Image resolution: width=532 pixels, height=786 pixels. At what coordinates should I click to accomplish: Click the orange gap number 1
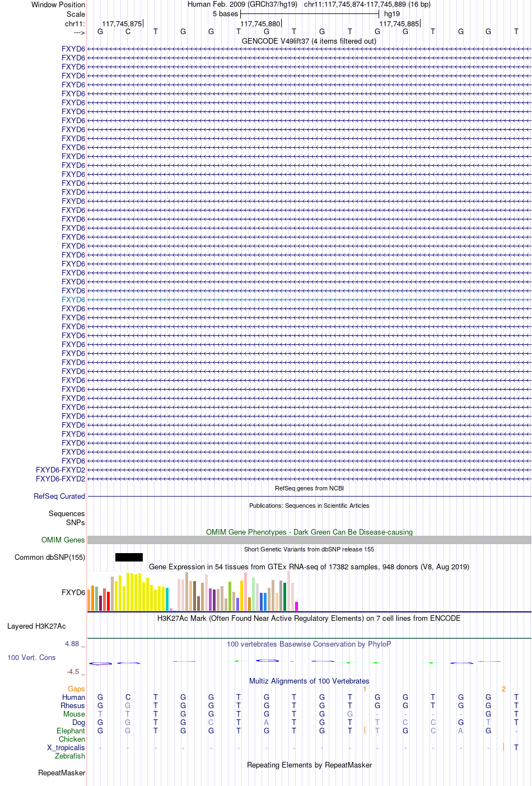pyautogui.click(x=365, y=689)
